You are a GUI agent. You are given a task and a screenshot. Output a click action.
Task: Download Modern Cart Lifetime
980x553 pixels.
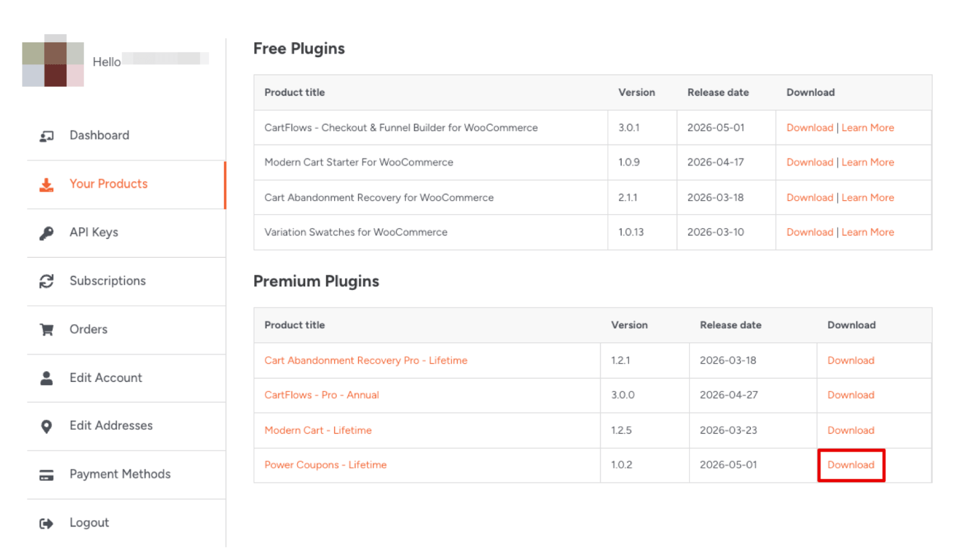(x=851, y=430)
